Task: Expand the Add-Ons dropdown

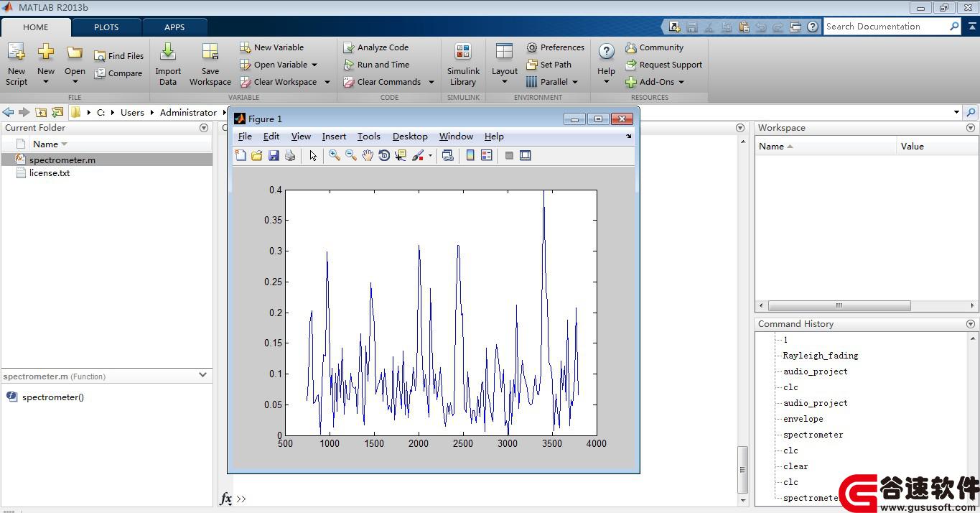Action: point(681,82)
